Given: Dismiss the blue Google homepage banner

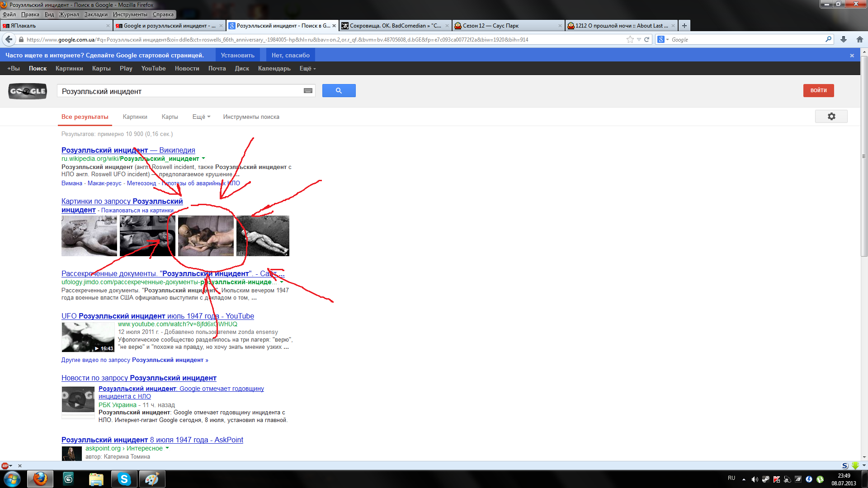Looking at the screenshot, I should pos(852,56).
